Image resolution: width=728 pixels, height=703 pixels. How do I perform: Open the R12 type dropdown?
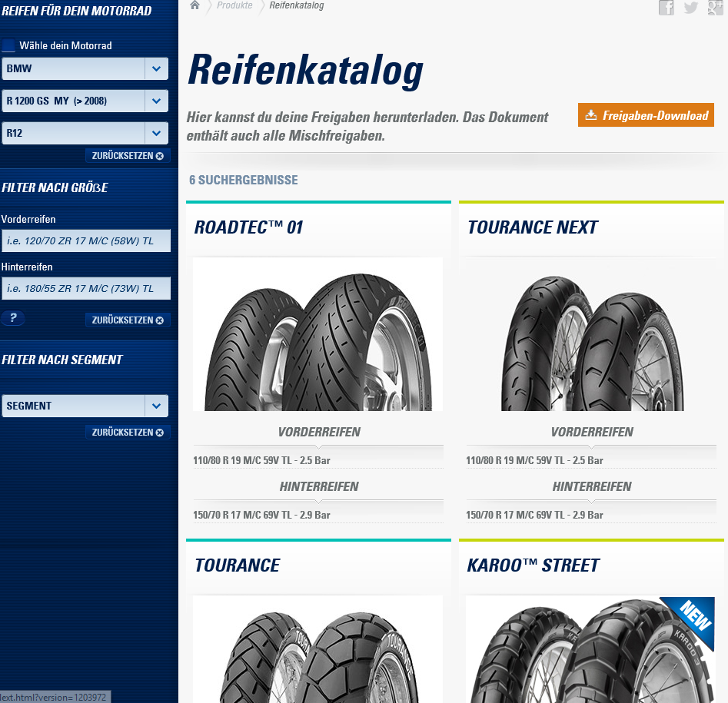(85, 133)
